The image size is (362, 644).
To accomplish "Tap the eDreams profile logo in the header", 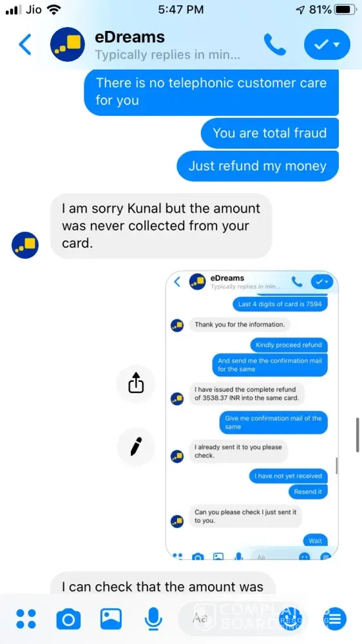I will pos(68,44).
